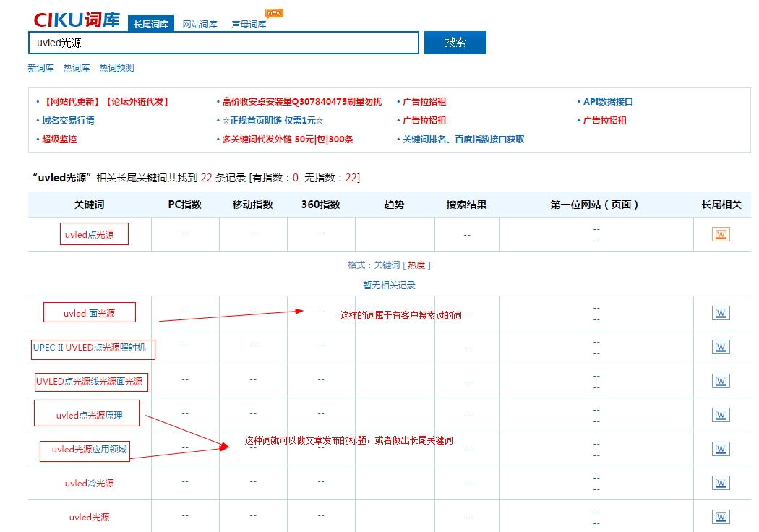Click the 关键词 column header
759x532 pixels.
point(89,205)
